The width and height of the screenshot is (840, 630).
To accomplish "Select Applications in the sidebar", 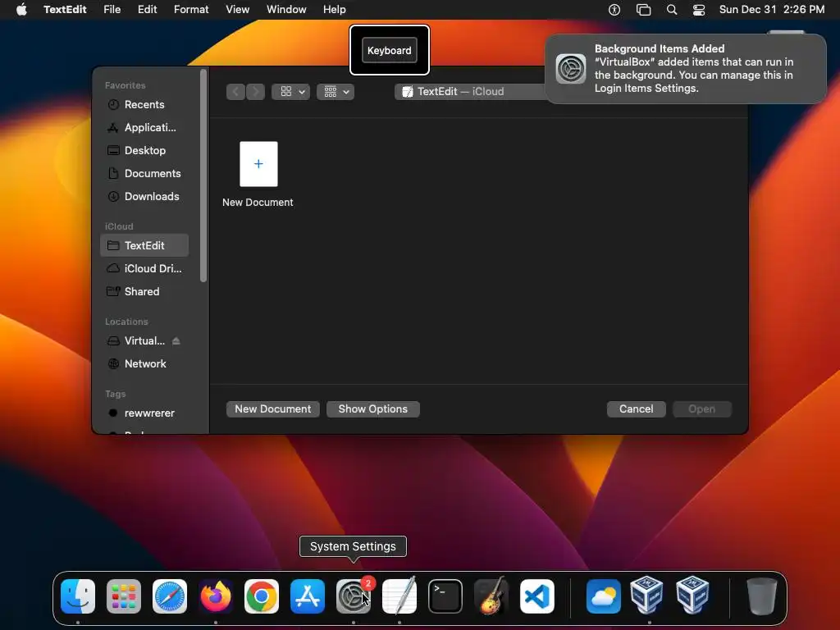I will tap(144, 127).
